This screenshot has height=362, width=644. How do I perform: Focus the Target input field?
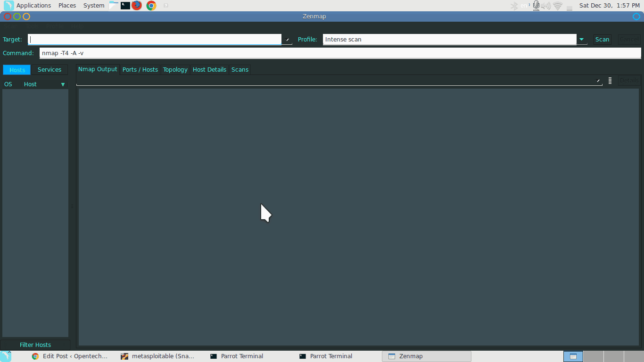point(155,40)
